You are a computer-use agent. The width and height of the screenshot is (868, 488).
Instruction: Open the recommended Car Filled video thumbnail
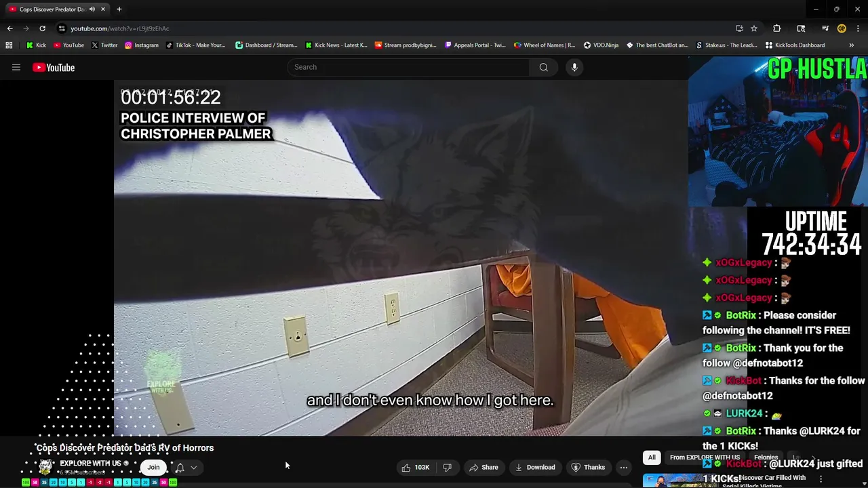(678, 480)
